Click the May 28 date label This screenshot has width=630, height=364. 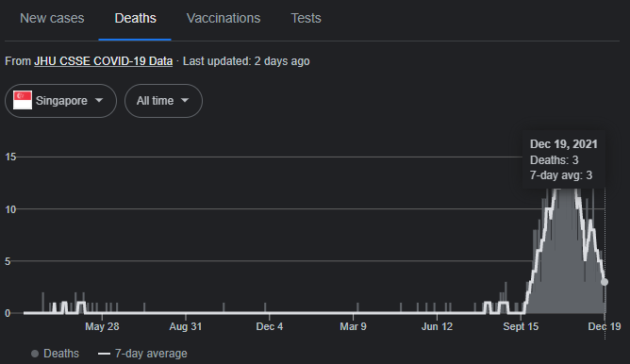[x=102, y=326]
